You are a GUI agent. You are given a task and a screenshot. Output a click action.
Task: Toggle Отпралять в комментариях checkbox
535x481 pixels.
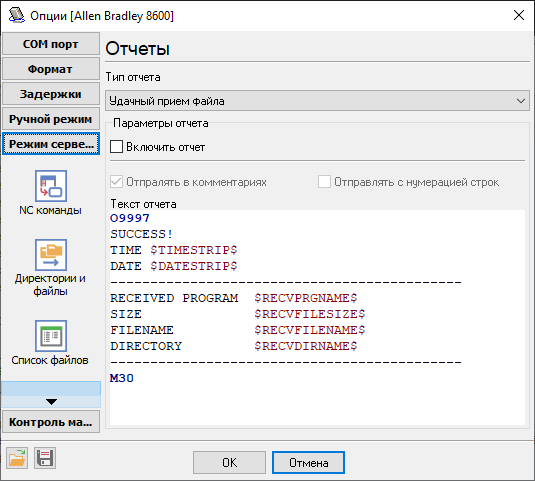click(116, 182)
